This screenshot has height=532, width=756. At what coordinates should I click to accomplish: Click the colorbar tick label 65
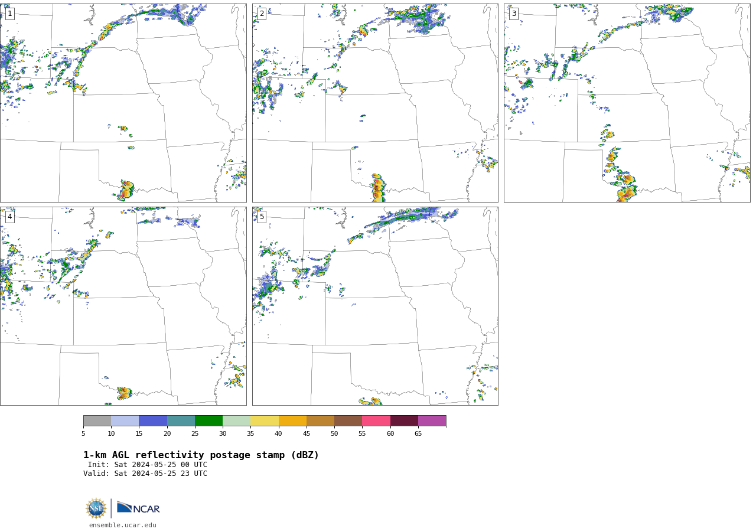tap(418, 434)
